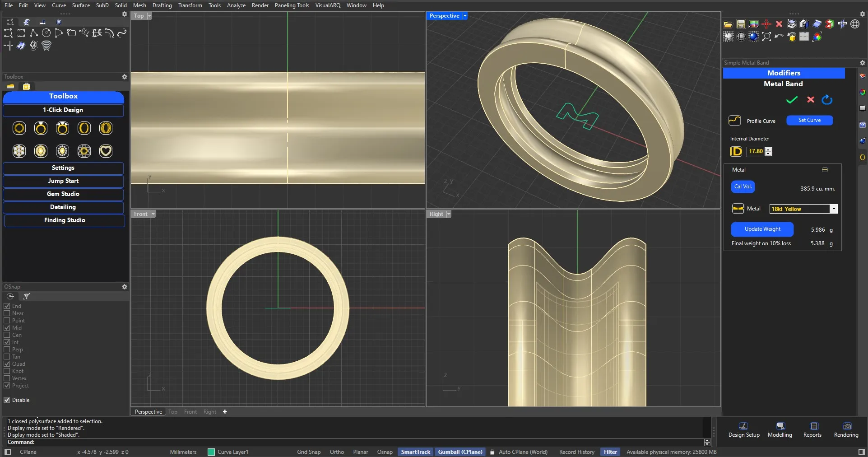Click the green checkmark to accept Metal Band
This screenshot has height=457, width=868.
click(x=792, y=100)
